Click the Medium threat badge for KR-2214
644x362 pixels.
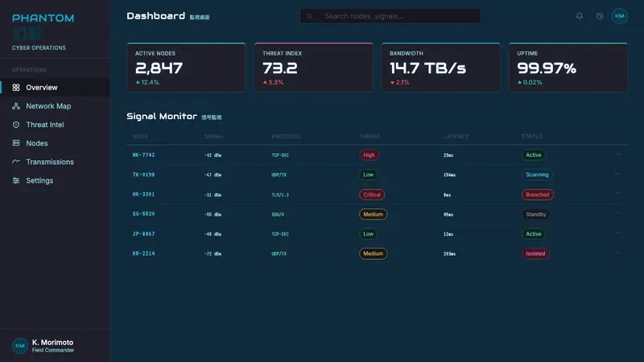(x=373, y=253)
